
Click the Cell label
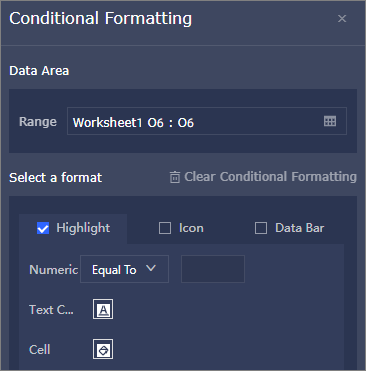(40, 350)
